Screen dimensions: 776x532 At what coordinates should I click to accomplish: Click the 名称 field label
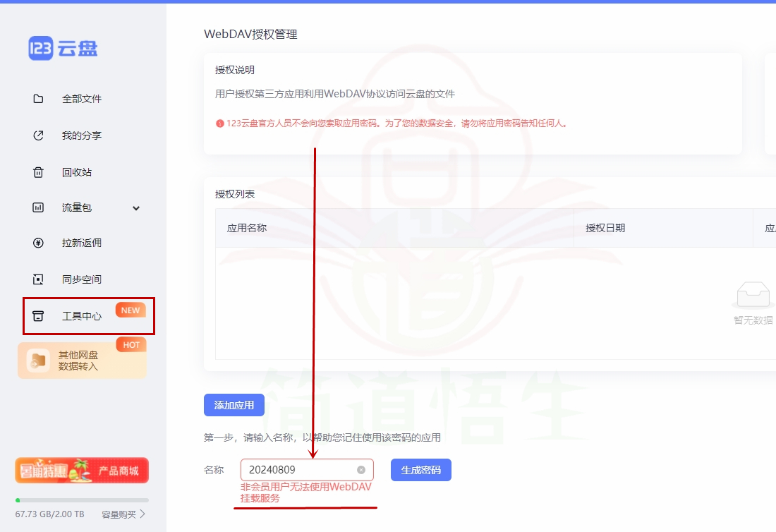214,470
